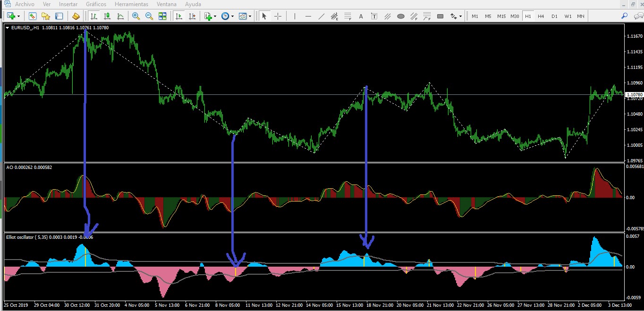The height and width of the screenshot is (311, 644).
Task: Open the Market Watch window icon
Action: (33, 16)
